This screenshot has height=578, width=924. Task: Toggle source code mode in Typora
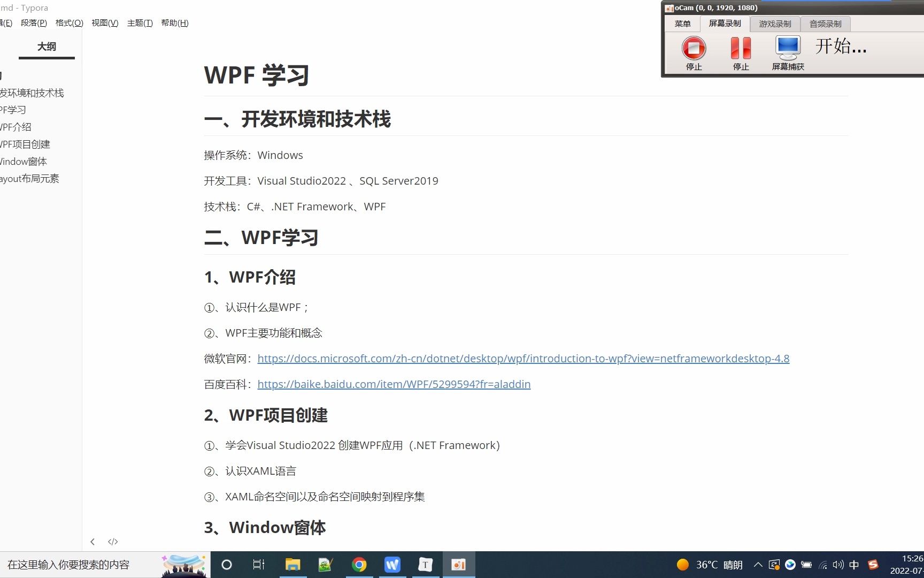tap(113, 541)
